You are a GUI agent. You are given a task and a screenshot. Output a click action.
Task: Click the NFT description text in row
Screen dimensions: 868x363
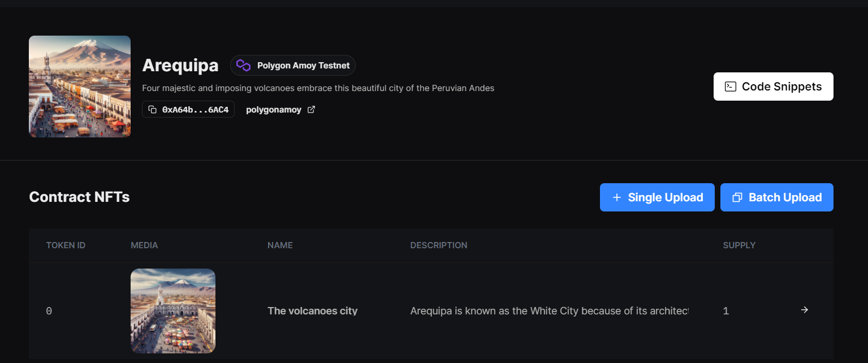549,310
